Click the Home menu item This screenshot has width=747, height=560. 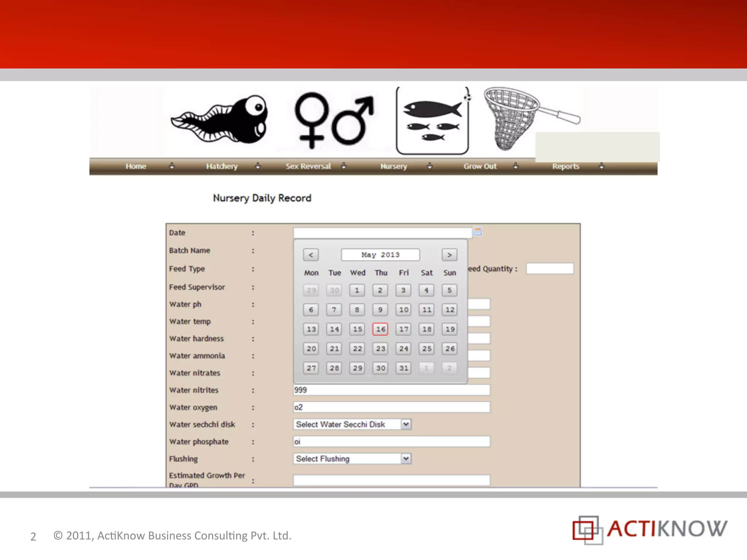pyautogui.click(x=136, y=166)
